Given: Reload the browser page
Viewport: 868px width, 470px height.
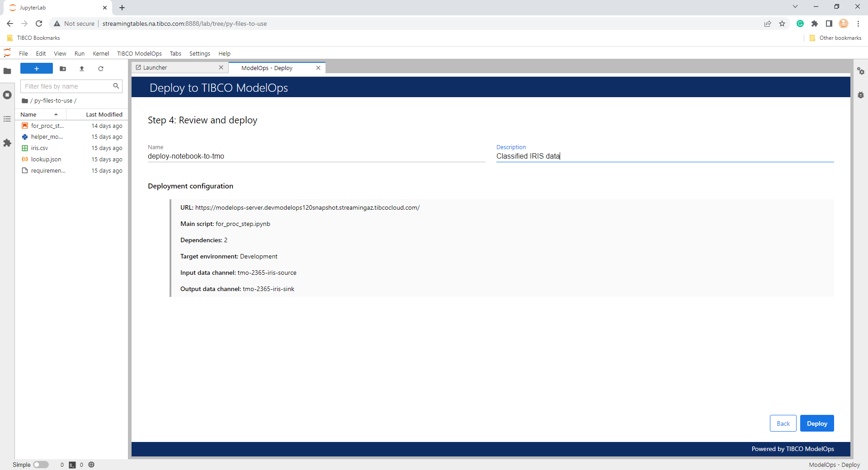Looking at the screenshot, I should click(39, 23).
